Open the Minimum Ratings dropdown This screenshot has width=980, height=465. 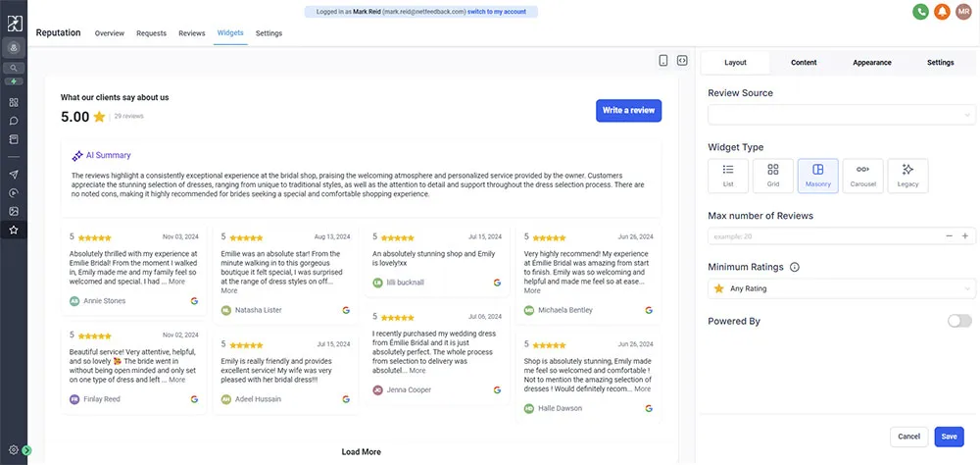841,288
